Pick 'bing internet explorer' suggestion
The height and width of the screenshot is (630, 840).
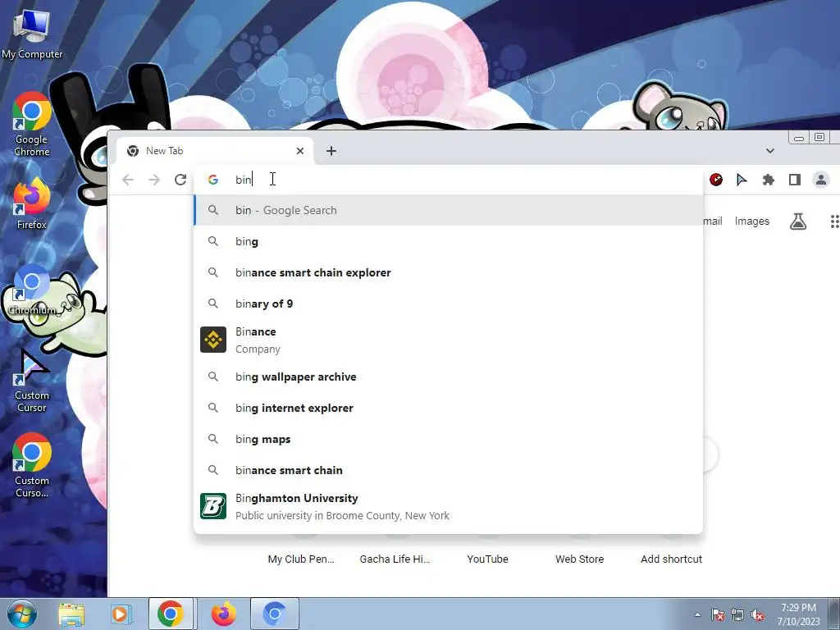point(449,408)
